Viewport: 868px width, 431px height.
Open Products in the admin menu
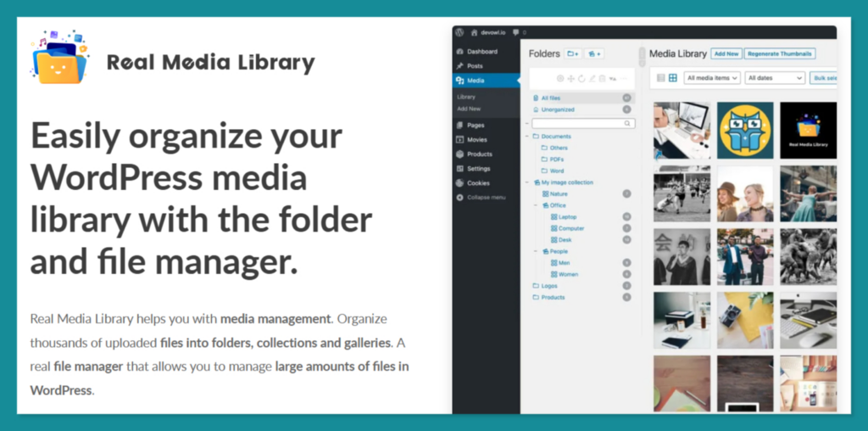click(x=479, y=154)
